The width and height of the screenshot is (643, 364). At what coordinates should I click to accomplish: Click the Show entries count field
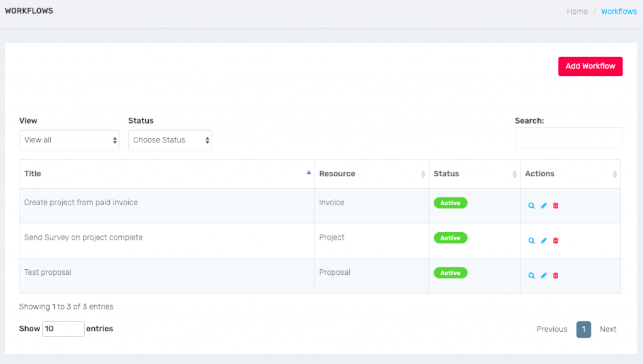pyautogui.click(x=63, y=329)
